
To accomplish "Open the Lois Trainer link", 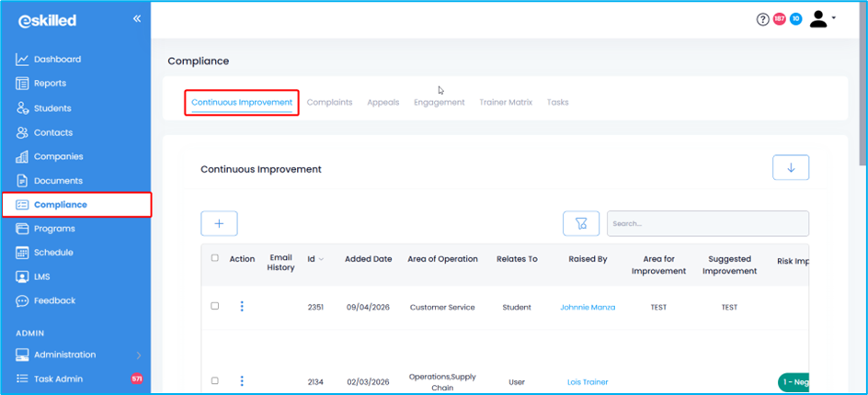I will pyautogui.click(x=588, y=382).
